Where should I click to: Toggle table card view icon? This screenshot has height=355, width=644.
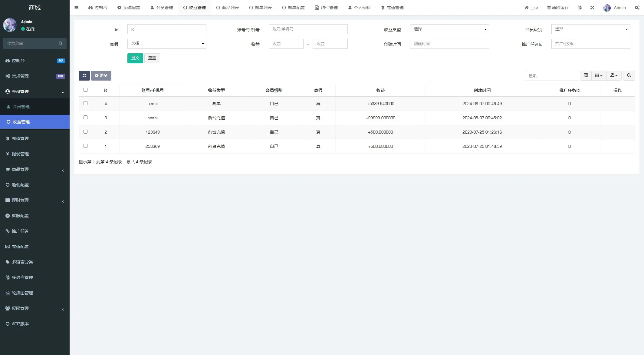[x=586, y=75]
